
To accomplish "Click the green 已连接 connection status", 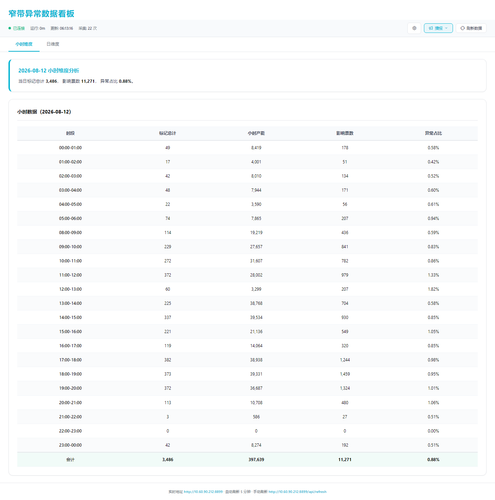I will click(x=17, y=28).
